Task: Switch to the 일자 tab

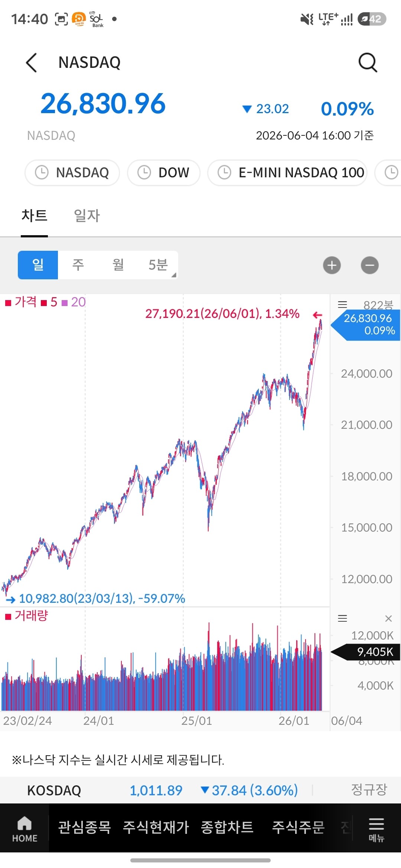Action: (x=87, y=216)
